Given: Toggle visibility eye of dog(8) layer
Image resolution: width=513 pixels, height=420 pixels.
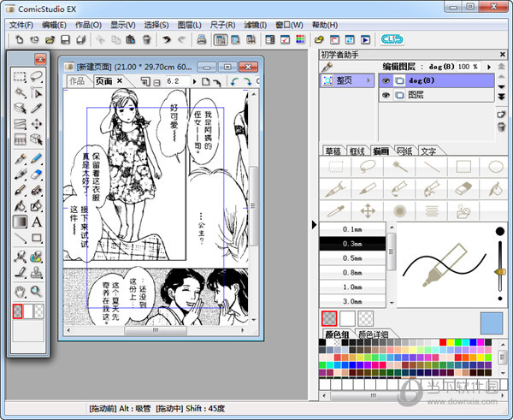Looking at the screenshot, I should click(386, 80).
